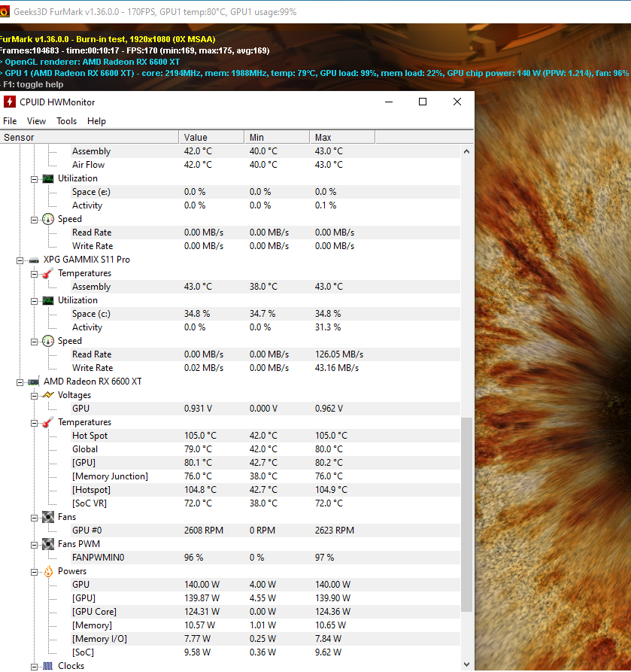Click the Utilization chip icon above Space (e:)

point(48,178)
